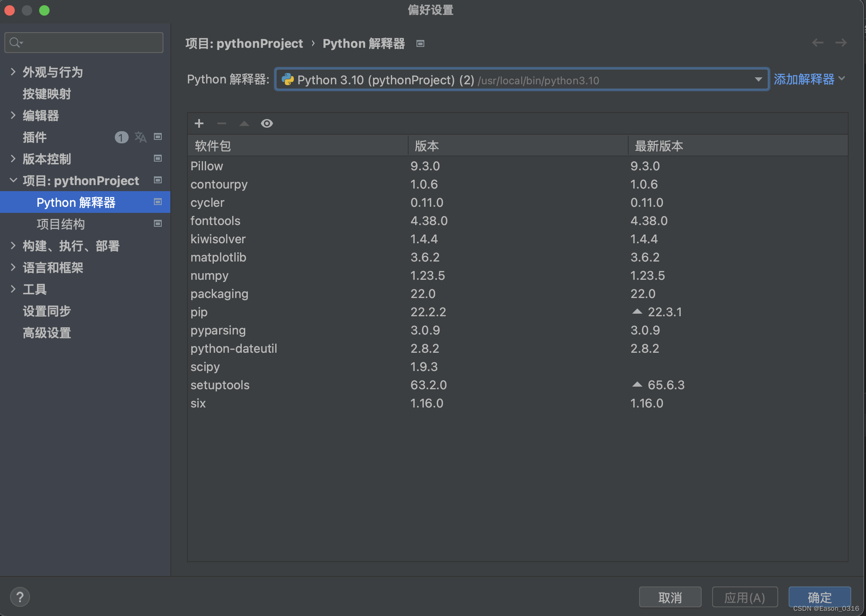
Task: Open 插件 settings page
Action: click(x=35, y=137)
